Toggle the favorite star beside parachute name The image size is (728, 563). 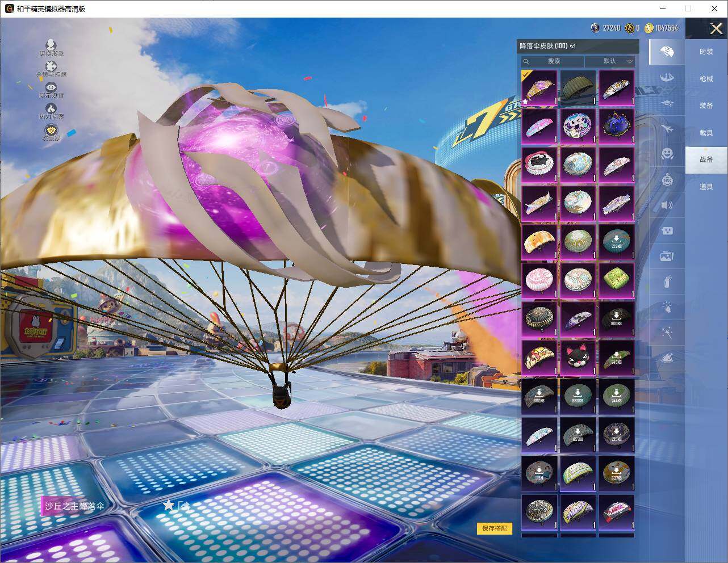(x=168, y=505)
